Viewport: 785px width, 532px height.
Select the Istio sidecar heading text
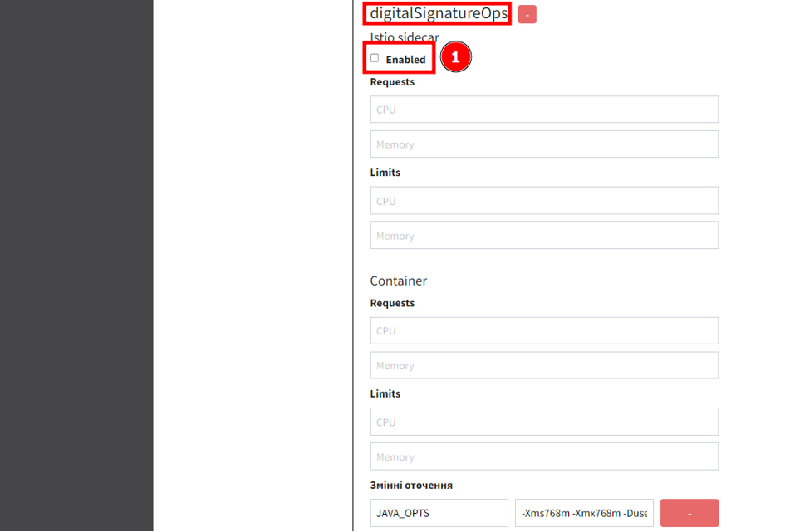[404, 37]
